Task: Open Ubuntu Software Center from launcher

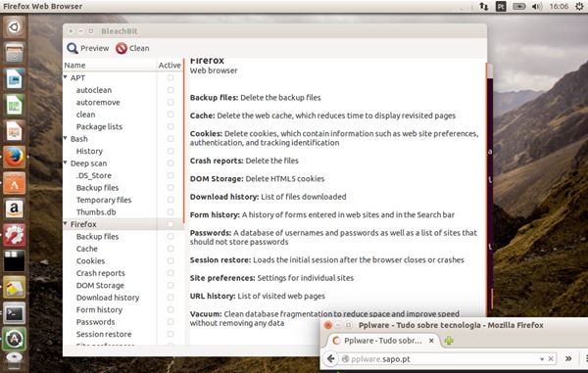Action: click(15, 183)
